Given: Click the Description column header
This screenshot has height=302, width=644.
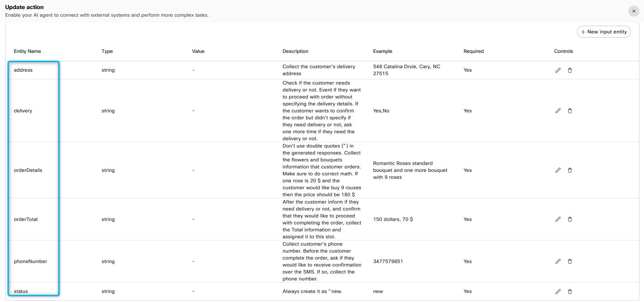Looking at the screenshot, I should (x=295, y=51).
